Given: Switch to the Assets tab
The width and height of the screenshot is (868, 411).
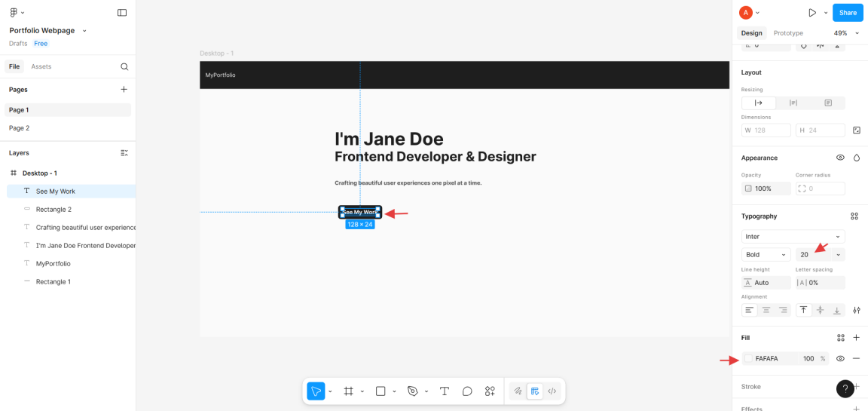Looking at the screenshot, I should [41, 67].
